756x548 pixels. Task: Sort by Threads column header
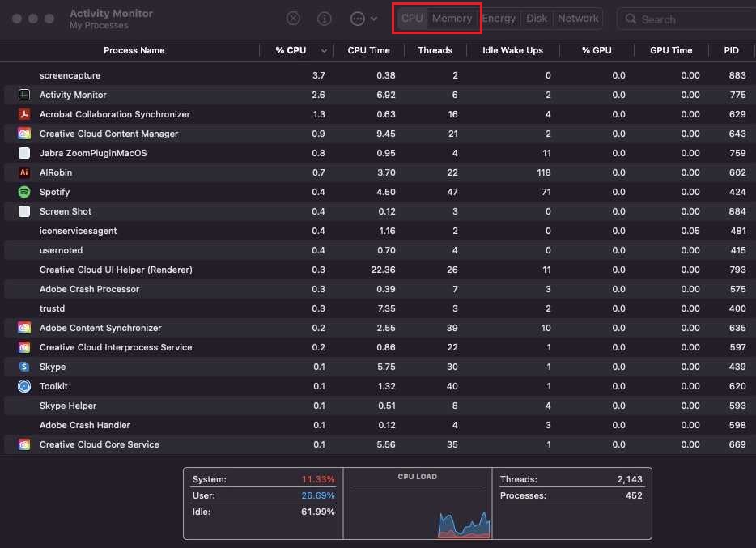point(435,50)
